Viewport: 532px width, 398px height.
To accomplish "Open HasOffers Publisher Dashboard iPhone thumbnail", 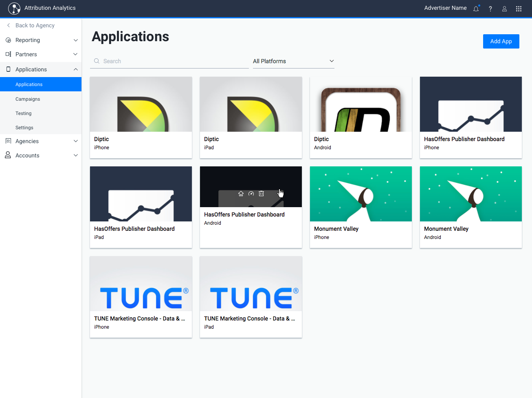I will tap(471, 104).
